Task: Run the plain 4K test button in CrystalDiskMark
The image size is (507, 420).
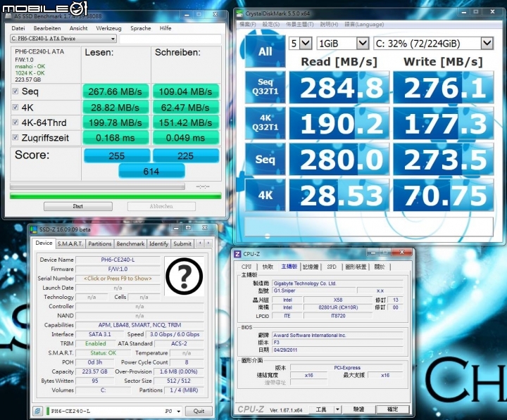Action: (265, 195)
